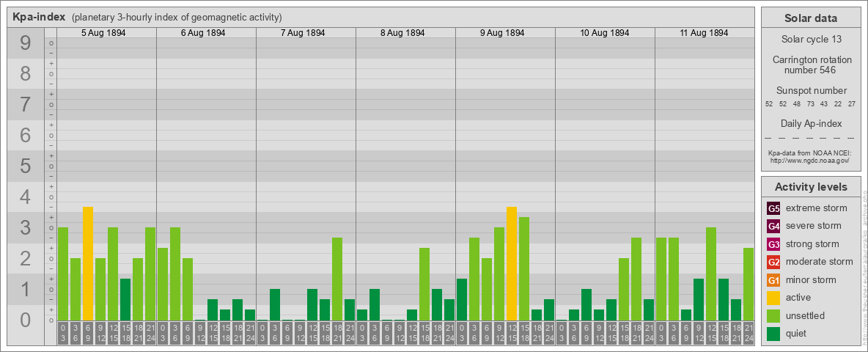The height and width of the screenshot is (352, 868).
Task: Click the 'Activity levels' panel header
Action: (x=811, y=187)
